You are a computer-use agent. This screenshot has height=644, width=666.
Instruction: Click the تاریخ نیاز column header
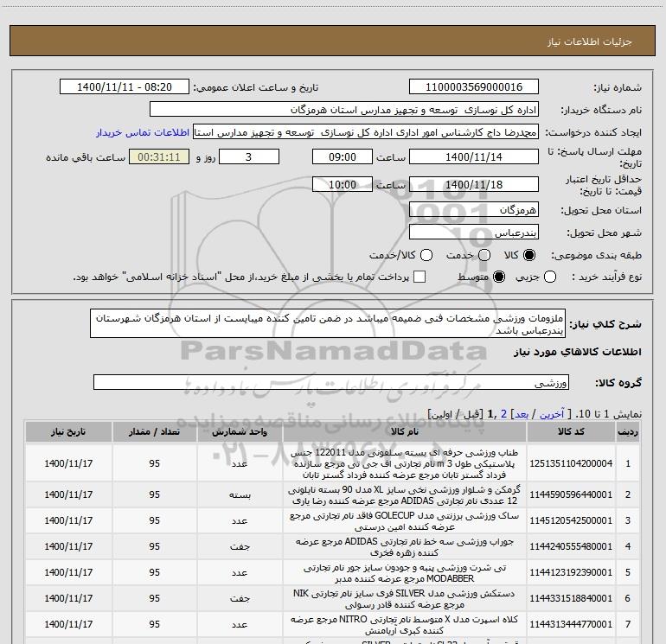pos(68,432)
